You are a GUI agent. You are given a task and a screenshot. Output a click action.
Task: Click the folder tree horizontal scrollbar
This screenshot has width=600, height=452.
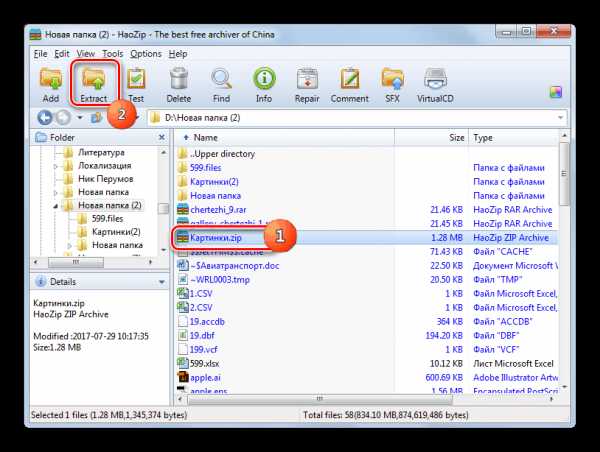click(76, 262)
